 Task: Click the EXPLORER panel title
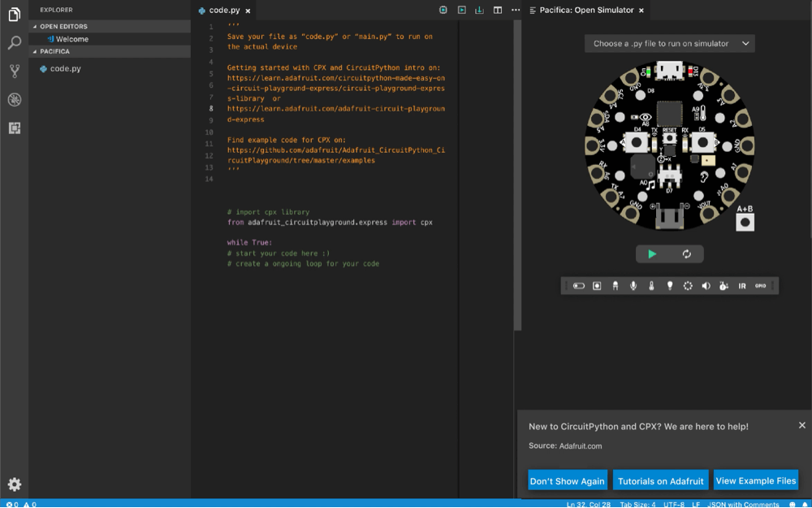click(57, 10)
